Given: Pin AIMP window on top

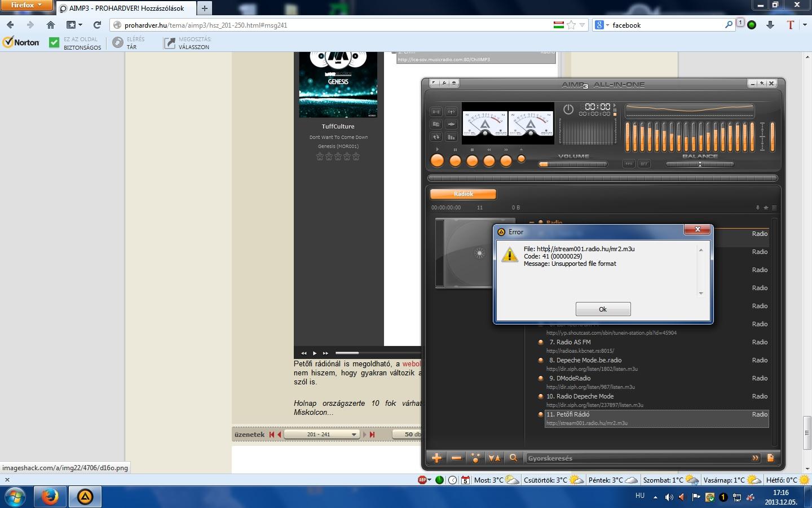Looking at the screenshot, I should pos(762,84).
